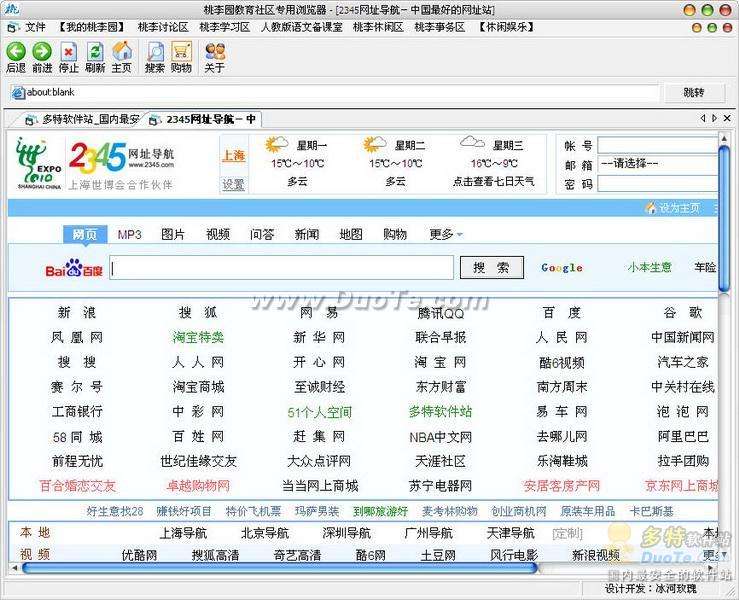Select the 2345网址导航 tab
This screenshot has width=739, height=600.
(x=203, y=120)
